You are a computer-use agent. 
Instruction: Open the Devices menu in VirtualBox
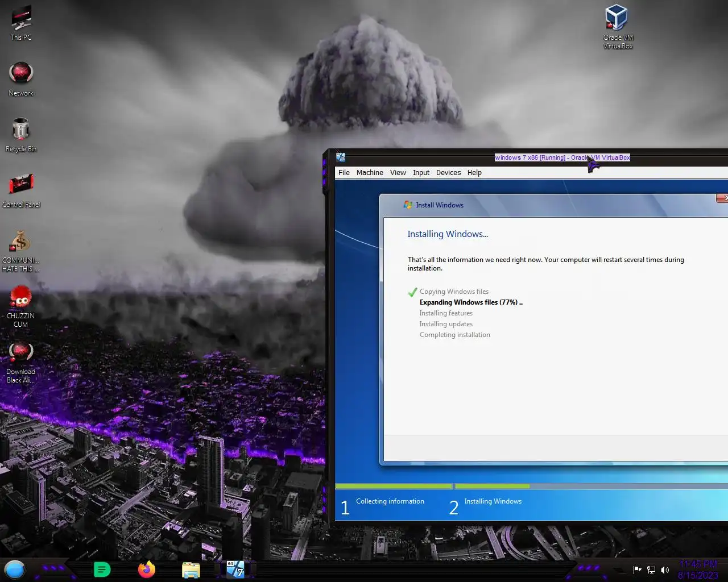448,173
